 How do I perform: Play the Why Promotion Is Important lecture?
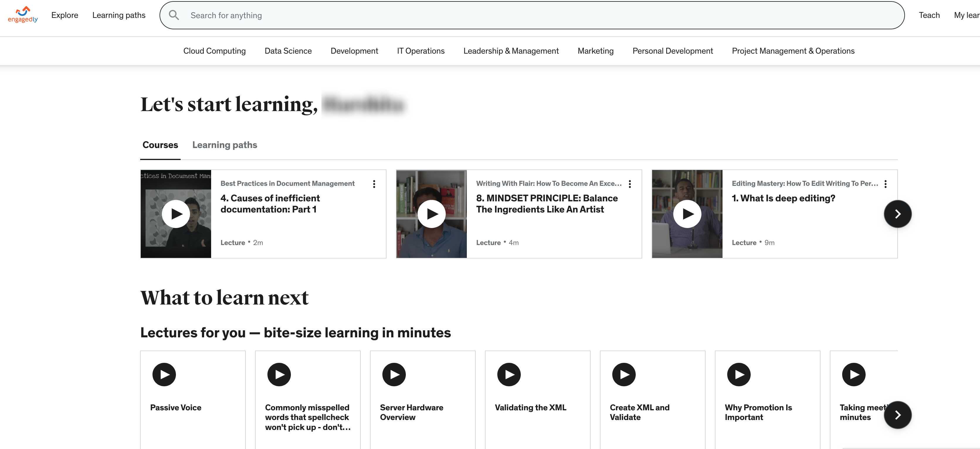point(739,375)
